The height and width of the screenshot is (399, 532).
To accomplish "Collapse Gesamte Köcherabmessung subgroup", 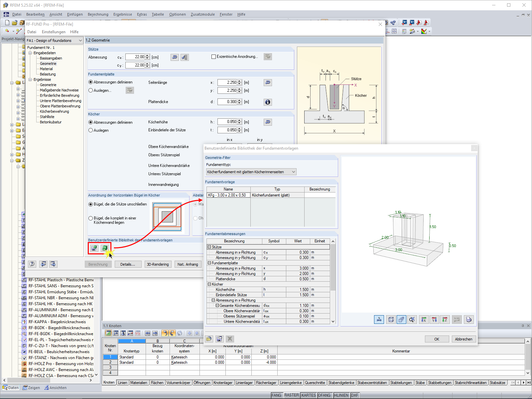I will coord(217,306).
